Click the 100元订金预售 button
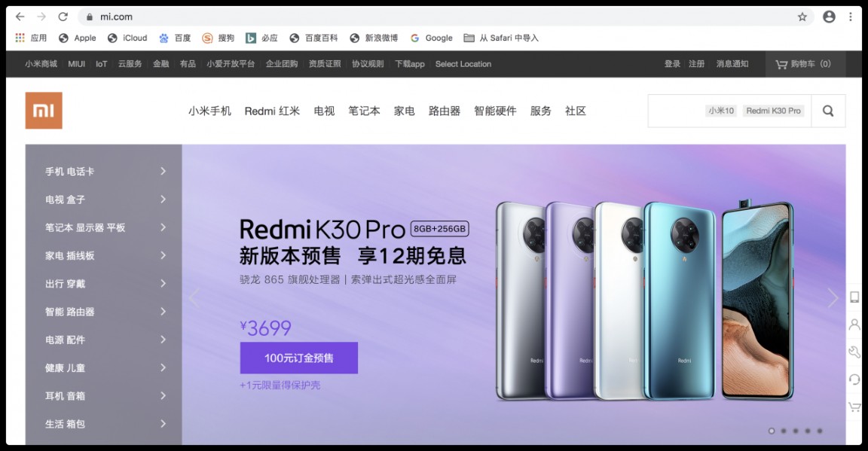The width and height of the screenshot is (868, 451). (299, 358)
